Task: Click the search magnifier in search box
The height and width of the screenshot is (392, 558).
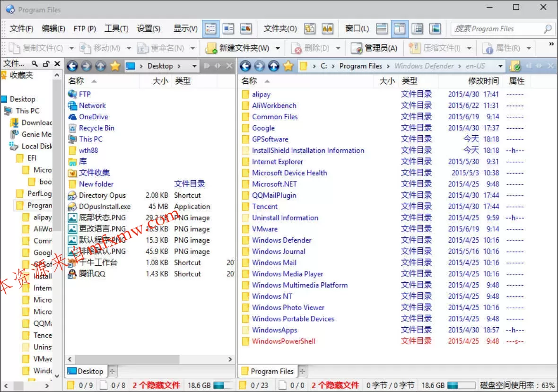Action: (548, 28)
